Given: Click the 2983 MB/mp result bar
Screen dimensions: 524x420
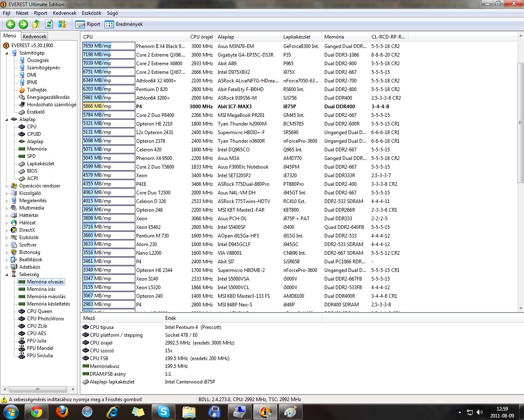Looking at the screenshot, I should pos(109,304).
